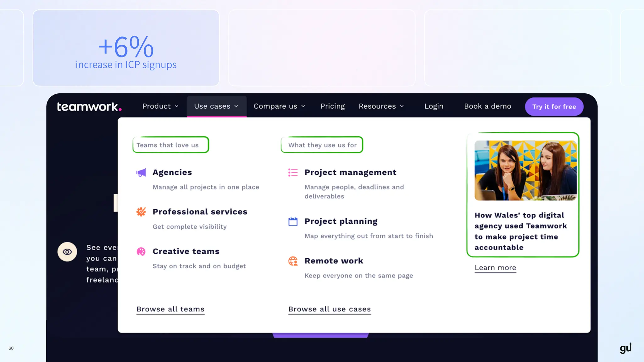The width and height of the screenshot is (644, 362).
Task: Click the Wales agency case study photo
Action: 525,171
